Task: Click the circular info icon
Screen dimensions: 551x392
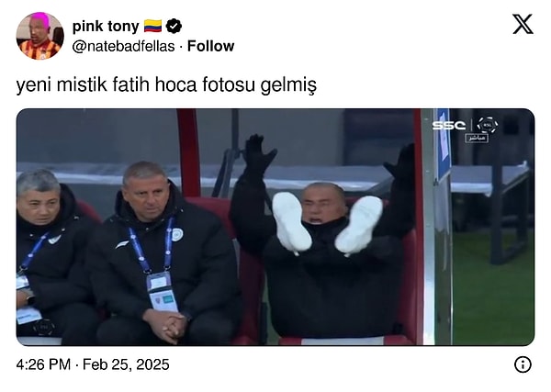Action: [523, 364]
